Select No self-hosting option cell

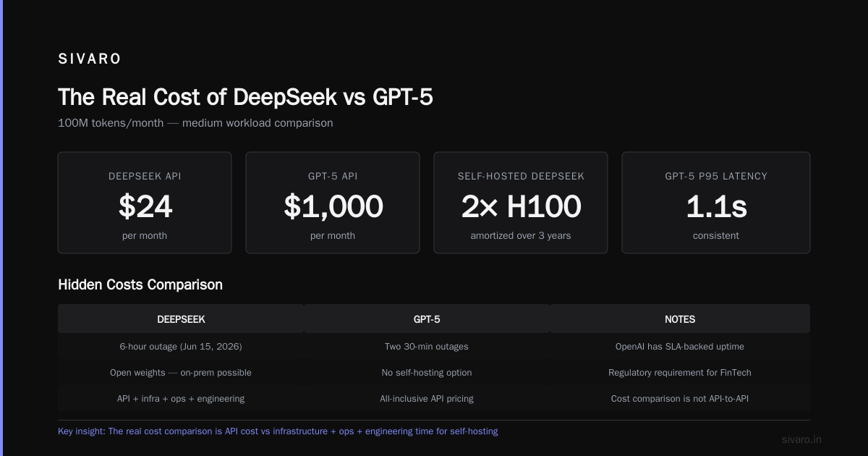tap(427, 373)
